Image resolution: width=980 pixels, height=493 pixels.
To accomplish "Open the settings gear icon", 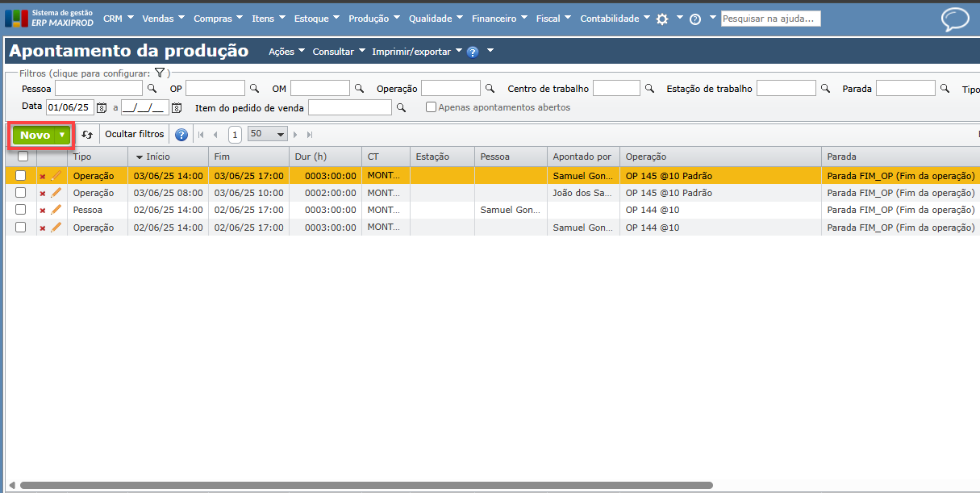I will click(x=662, y=19).
